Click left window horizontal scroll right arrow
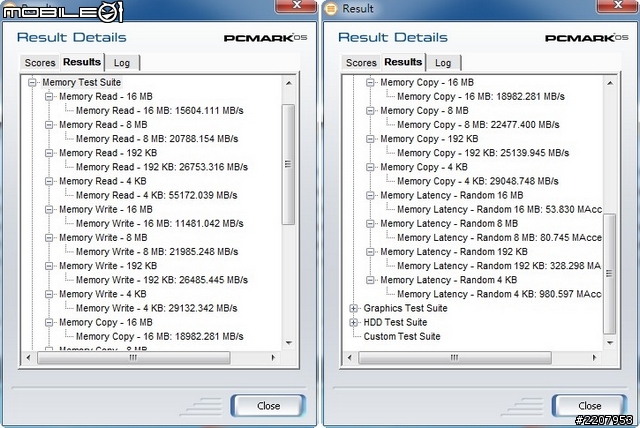This screenshot has width=640, height=428. tap(273, 358)
